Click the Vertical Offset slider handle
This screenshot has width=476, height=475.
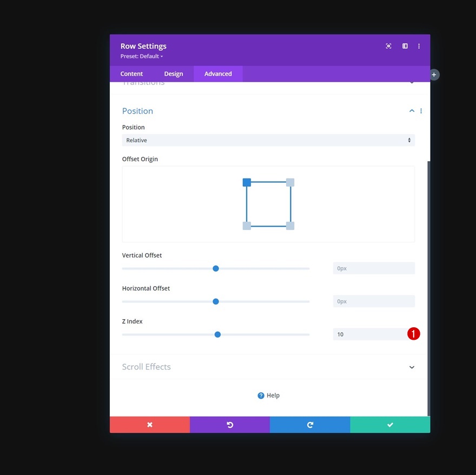tap(216, 268)
